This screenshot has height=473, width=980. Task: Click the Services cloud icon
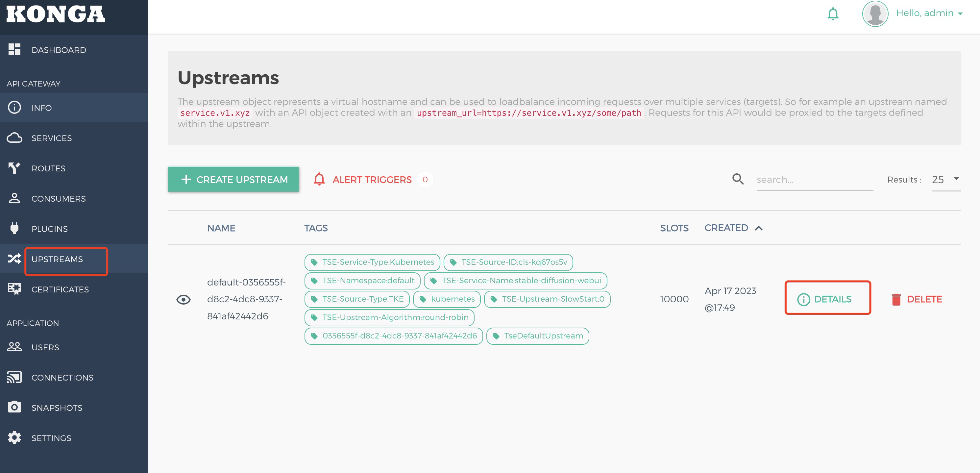[x=14, y=138]
